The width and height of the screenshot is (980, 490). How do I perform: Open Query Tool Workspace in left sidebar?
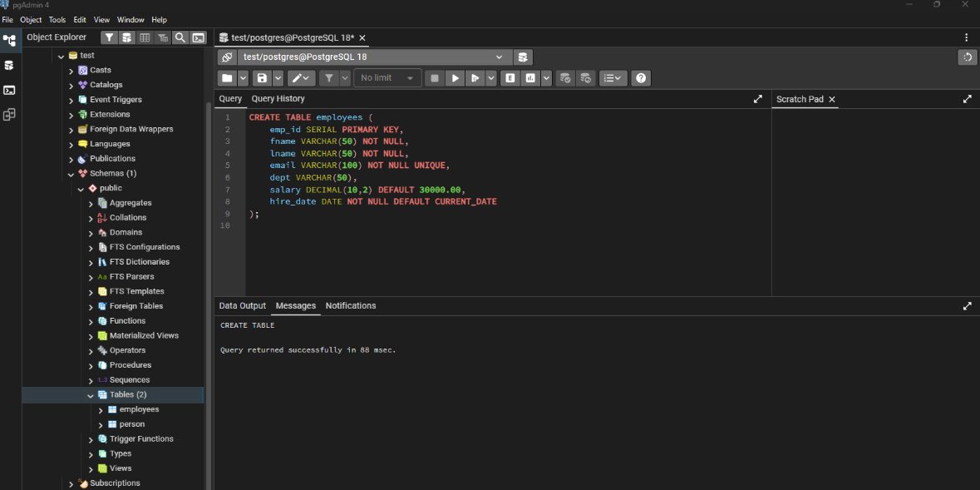pos(9,65)
